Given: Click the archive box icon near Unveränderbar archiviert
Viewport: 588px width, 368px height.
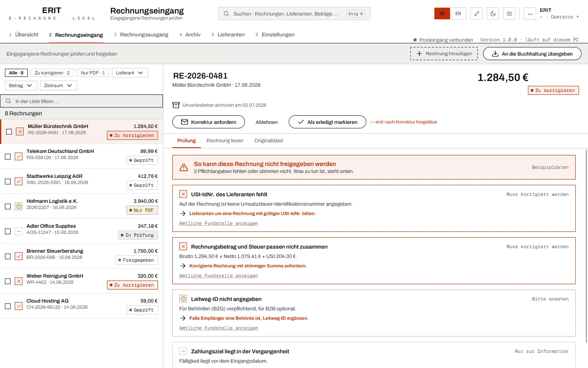Looking at the screenshot, I should [176, 105].
